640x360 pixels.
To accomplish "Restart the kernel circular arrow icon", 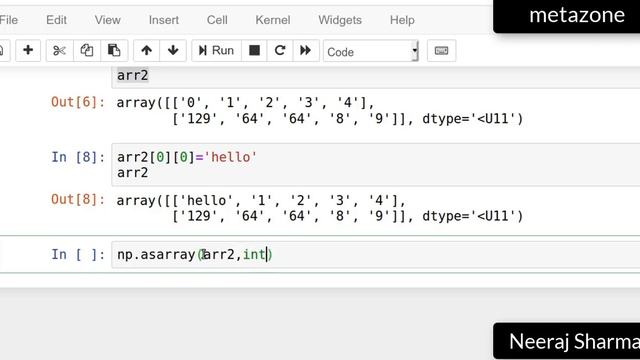I will click(280, 51).
